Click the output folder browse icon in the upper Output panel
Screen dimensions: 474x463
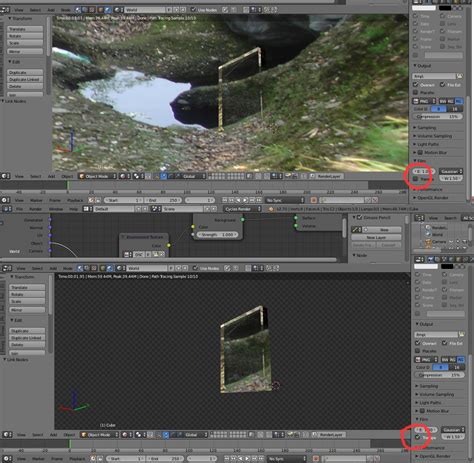point(460,76)
